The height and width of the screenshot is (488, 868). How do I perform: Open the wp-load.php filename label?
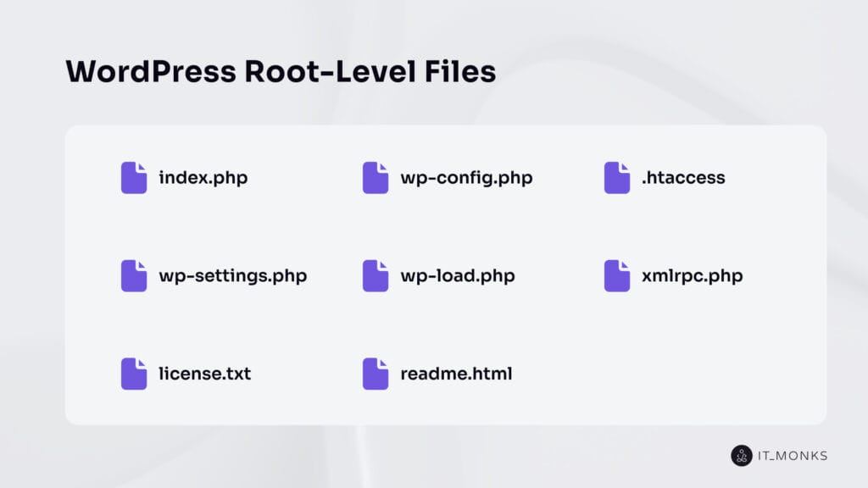coord(457,276)
